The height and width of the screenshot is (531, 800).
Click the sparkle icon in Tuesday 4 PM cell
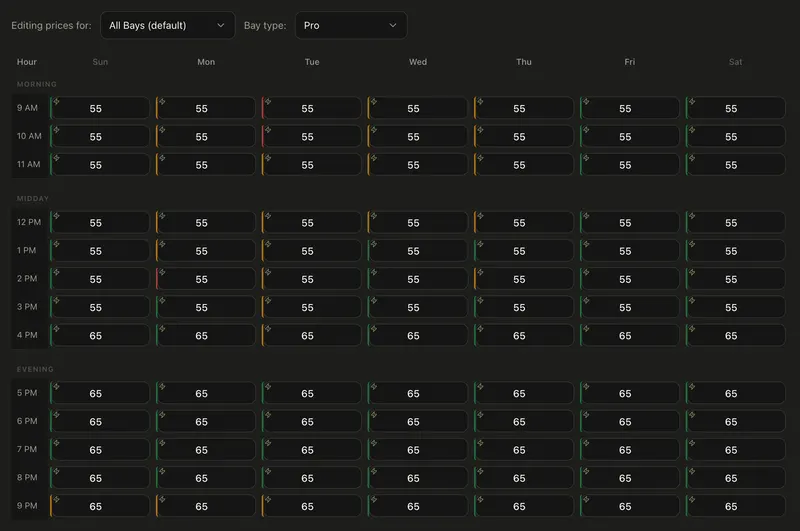pyautogui.click(x=268, y=328)
